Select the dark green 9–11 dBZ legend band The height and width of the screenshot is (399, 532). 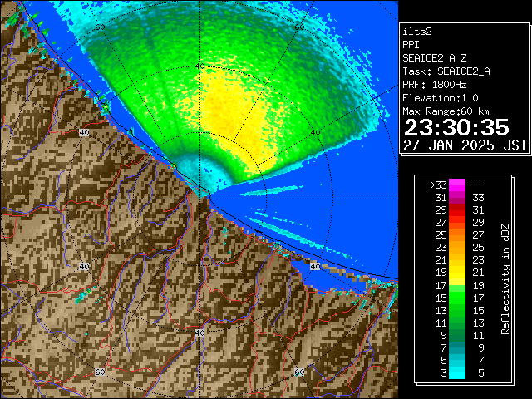[x=457, y=335]
